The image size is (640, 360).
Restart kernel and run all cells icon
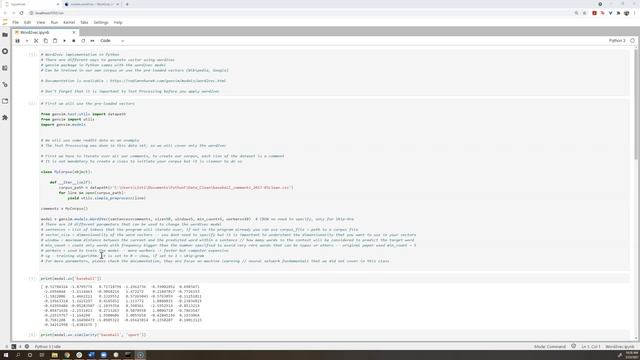[93, 41]
